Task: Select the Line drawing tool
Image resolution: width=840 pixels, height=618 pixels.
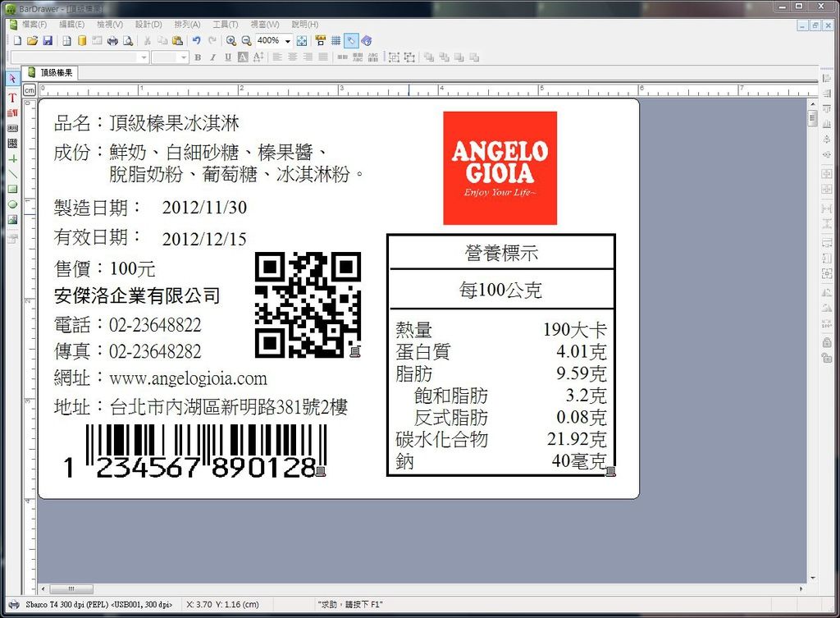Action: 12,174
